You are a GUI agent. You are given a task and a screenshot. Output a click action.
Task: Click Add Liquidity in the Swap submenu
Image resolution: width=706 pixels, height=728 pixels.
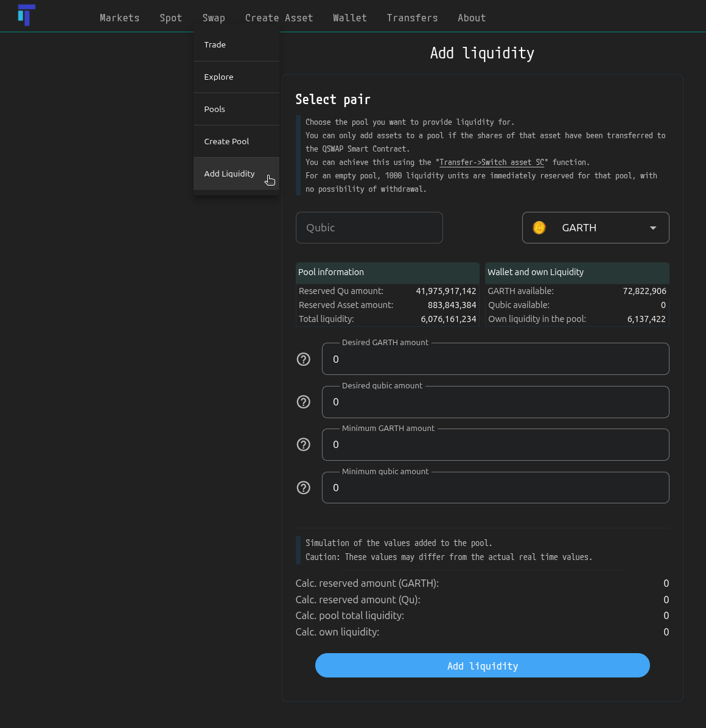tap(229, 173)
